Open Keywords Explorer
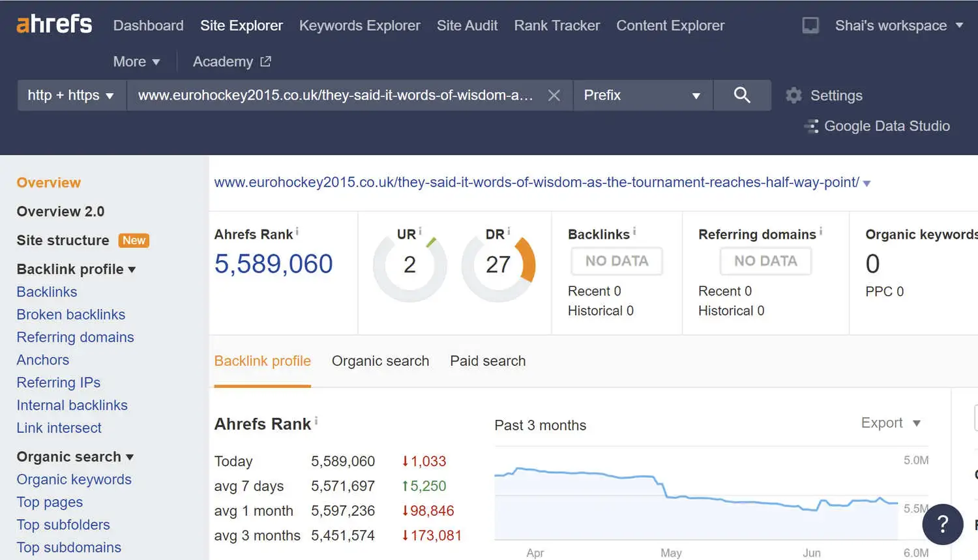 click(x=360, y=25)
